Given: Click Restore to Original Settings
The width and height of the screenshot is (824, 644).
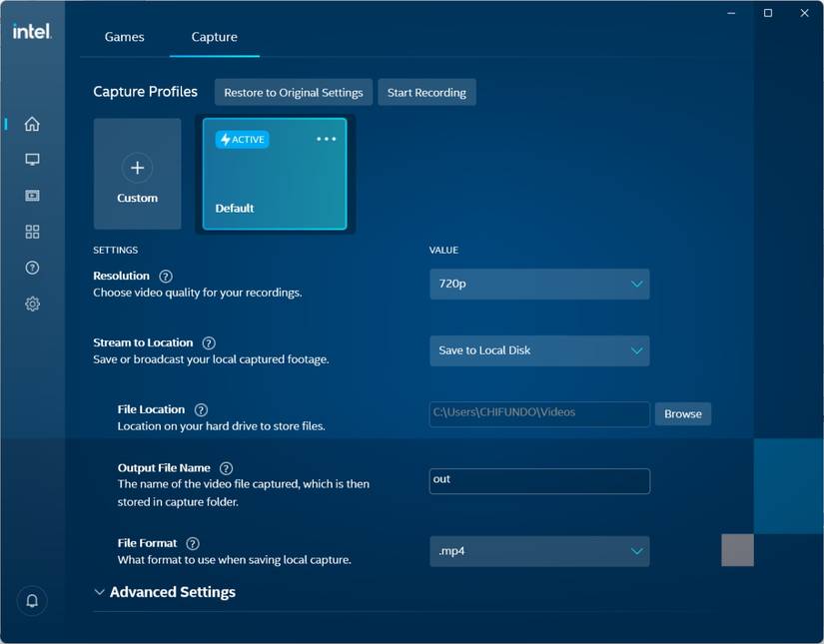Looking at the screenshot, I should pyautogui.click(x=293, y=92).
